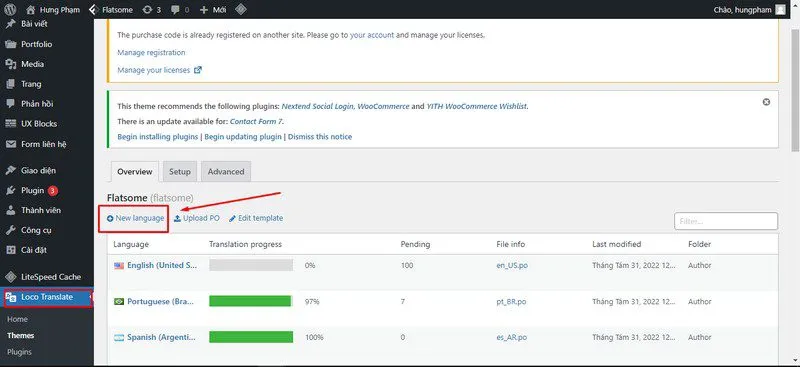
Task: Open Loco Translate Plugins submenu
Action: pyautogui.click(x=19, y=352)
